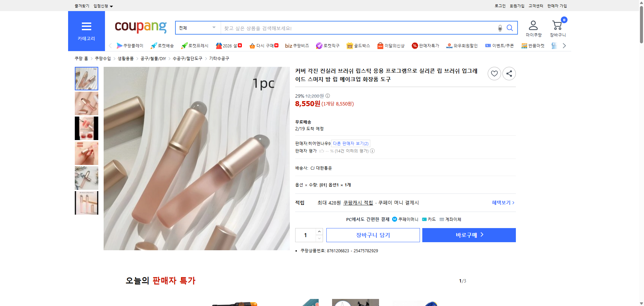The image size is (644, 306).
Task: Open the 고객센터 menu item
Action: point(535,6)
